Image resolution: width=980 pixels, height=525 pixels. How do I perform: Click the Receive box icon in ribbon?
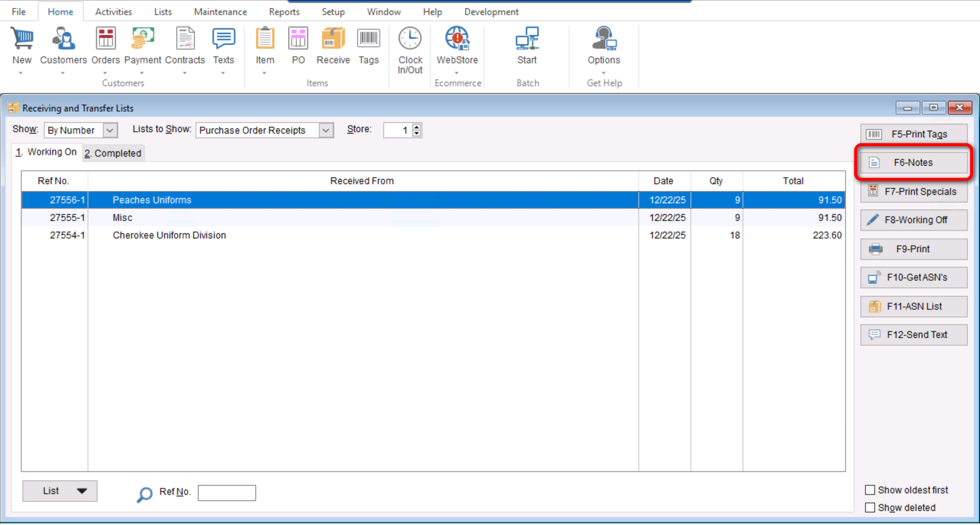point(332,40)
